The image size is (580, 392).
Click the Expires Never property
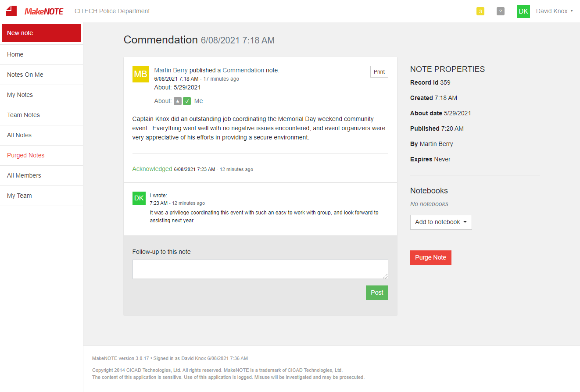(430, 159)
